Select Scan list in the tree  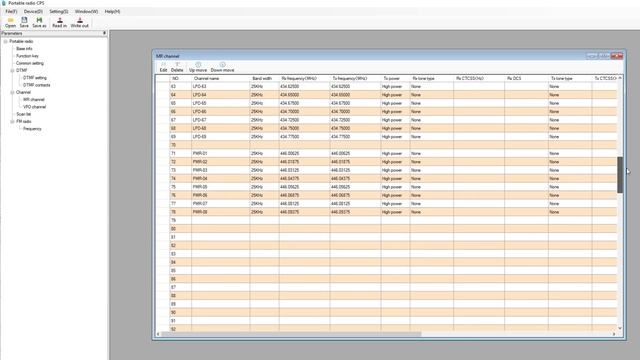tap(23, 114)
